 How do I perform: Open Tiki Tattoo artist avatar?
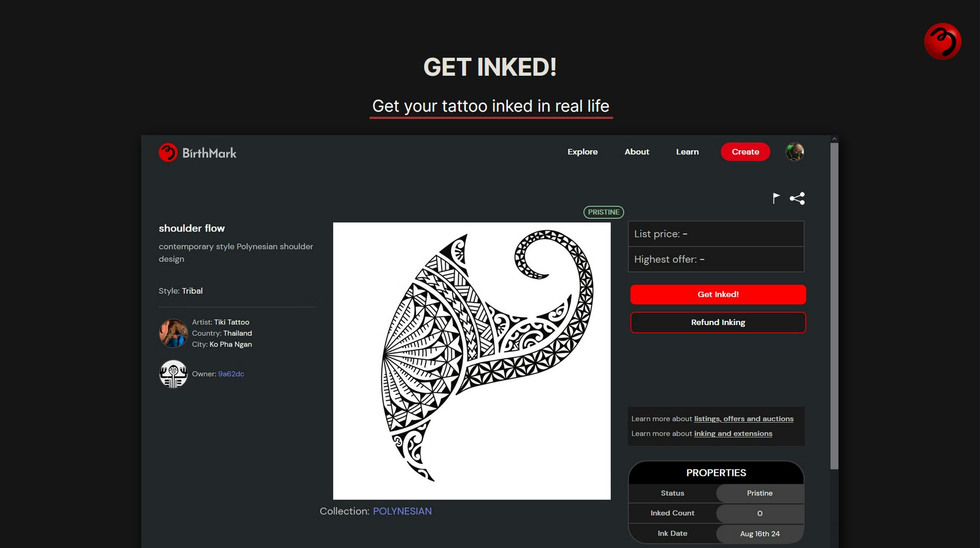click(x=173, y=333)
